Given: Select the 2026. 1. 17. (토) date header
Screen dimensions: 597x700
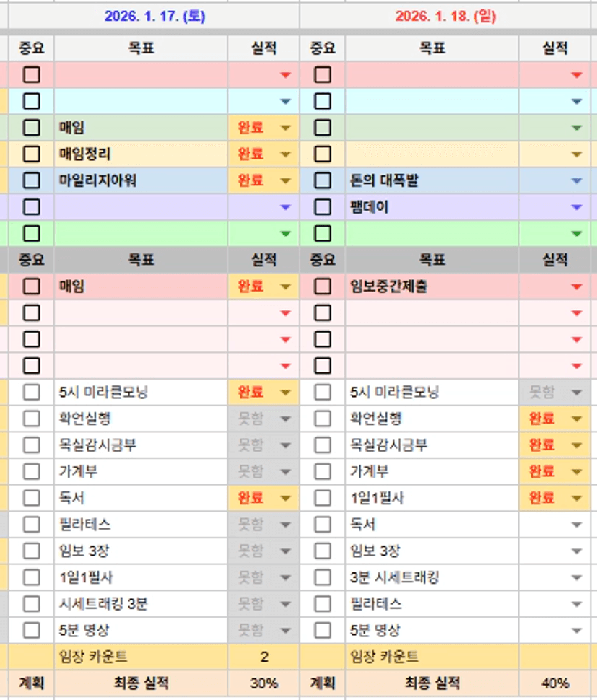Looking at the screenshot, I should pyautogui.click(x=154, y=16).
